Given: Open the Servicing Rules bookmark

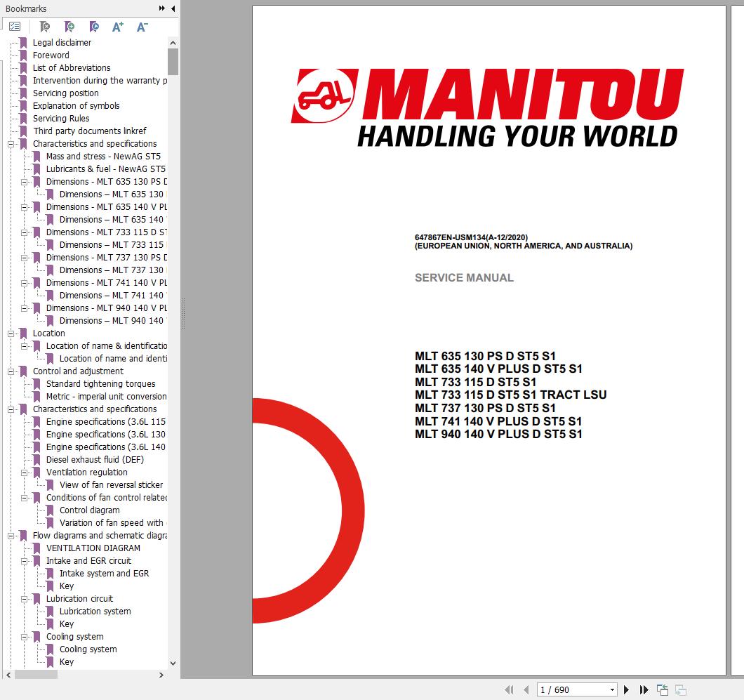Looking at the screenshot, I should (61, 118).
